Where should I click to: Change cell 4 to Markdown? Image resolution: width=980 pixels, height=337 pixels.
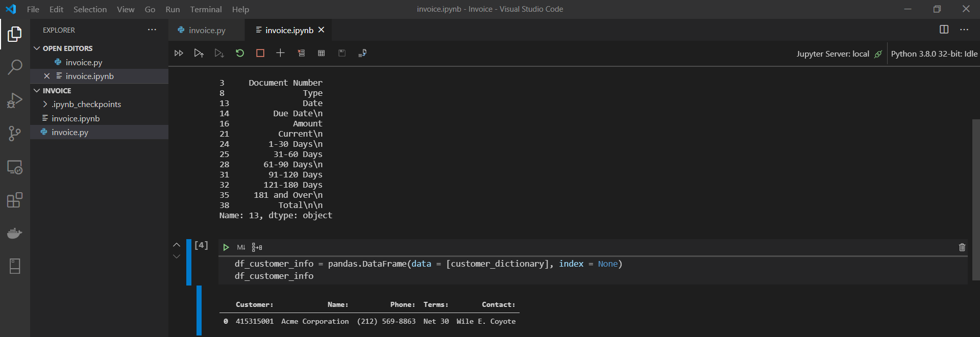241,247
